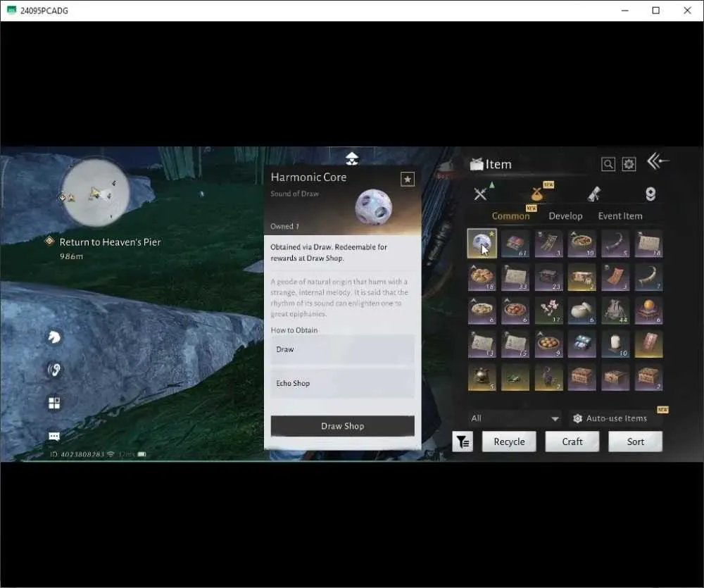
Task: Select the white jar item with 10
Action: pos(615,344)
